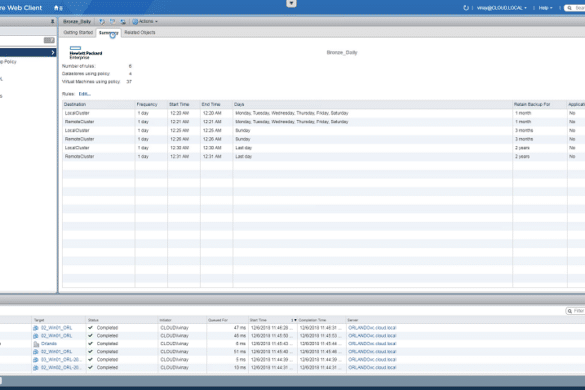Sort tasks by Target column header
The height and width of the screenshot is (390, 585).
coord(59,320)
